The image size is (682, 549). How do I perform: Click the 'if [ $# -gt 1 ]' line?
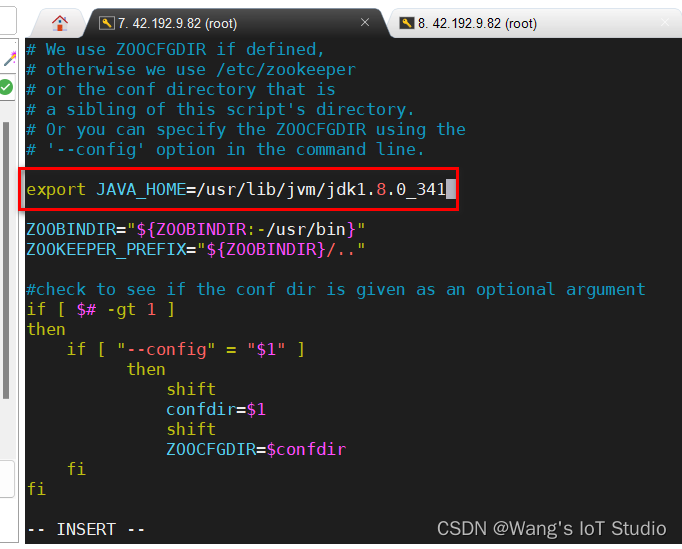point(100,309)
